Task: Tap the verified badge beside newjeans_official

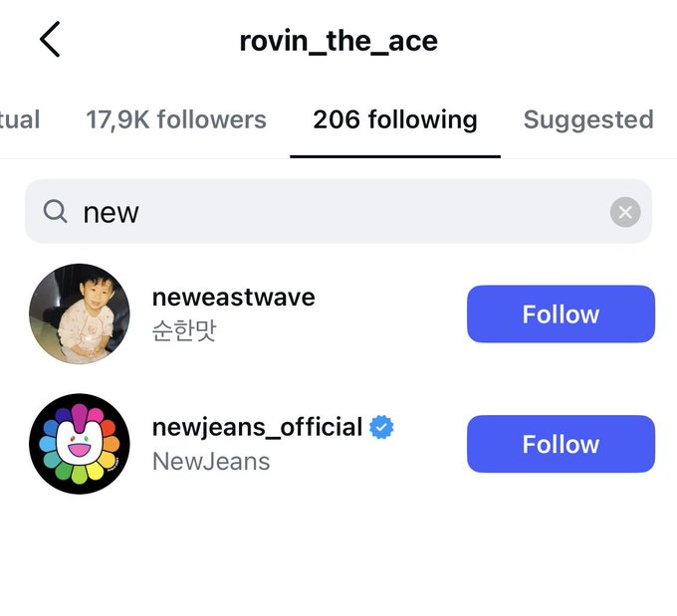Action: click(381, 428)
